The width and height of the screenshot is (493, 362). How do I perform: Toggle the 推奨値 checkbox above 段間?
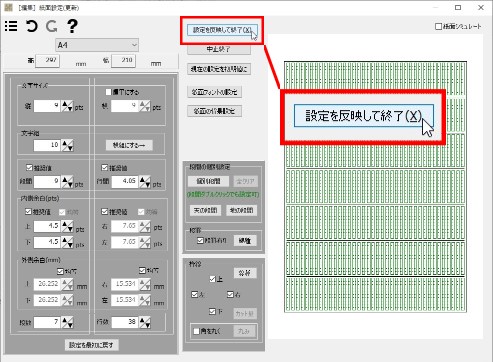(29, 167)
